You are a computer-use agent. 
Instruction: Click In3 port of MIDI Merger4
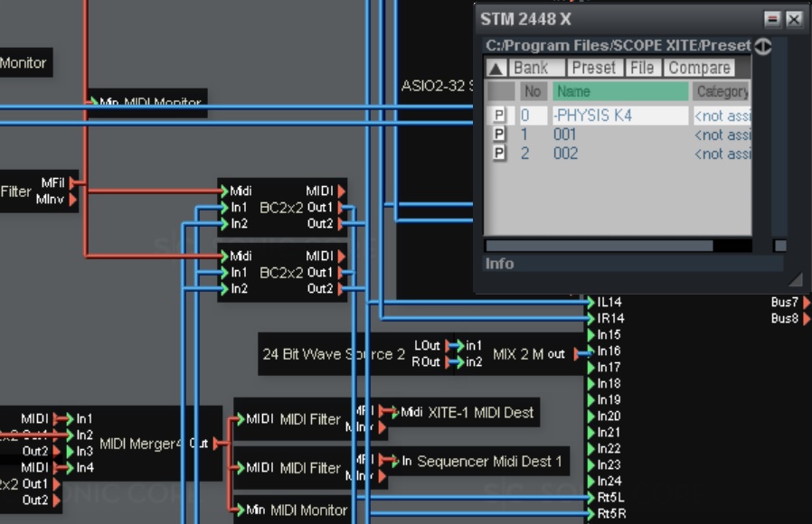point(70,451)
